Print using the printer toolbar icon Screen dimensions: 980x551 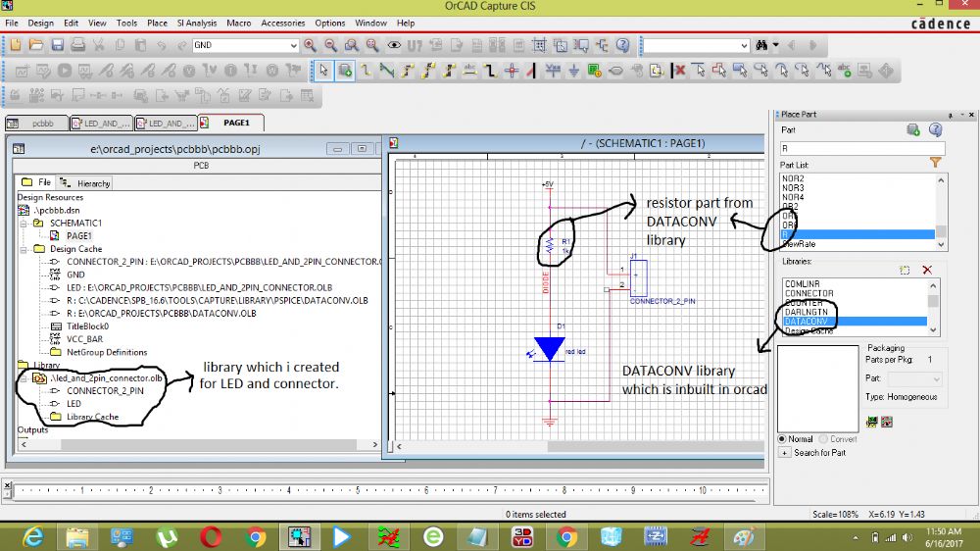(78, 45)
